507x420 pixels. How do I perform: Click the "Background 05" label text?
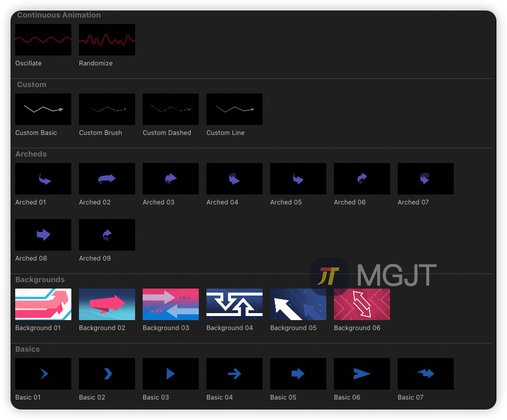(294, 328)
